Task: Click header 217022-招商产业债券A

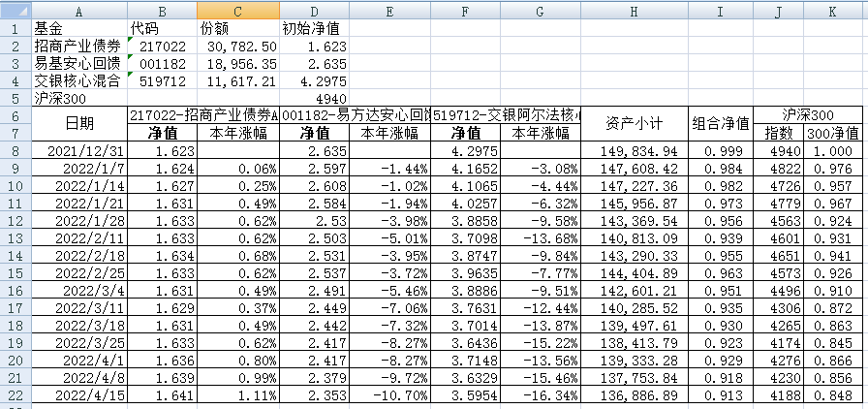Action: click(x=203, y=116)
